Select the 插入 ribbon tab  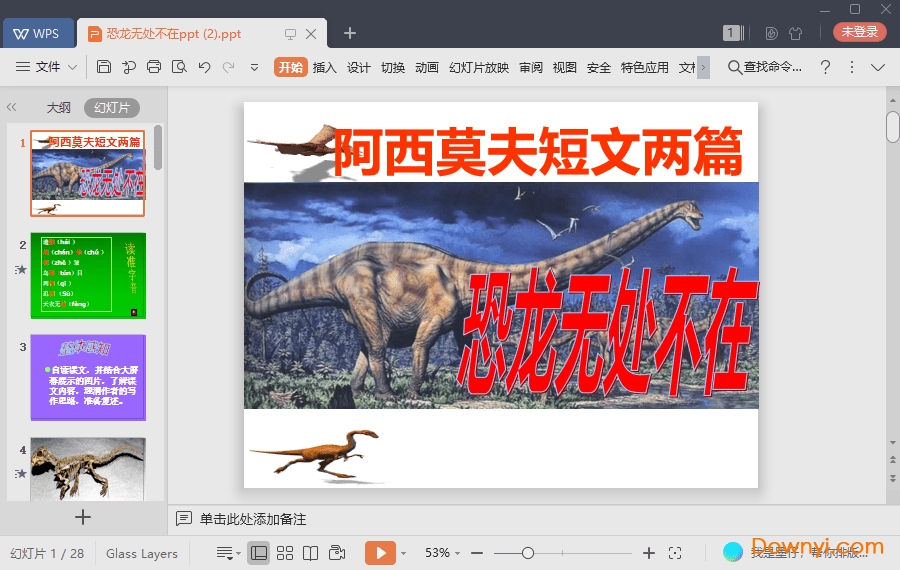(324, 67)
